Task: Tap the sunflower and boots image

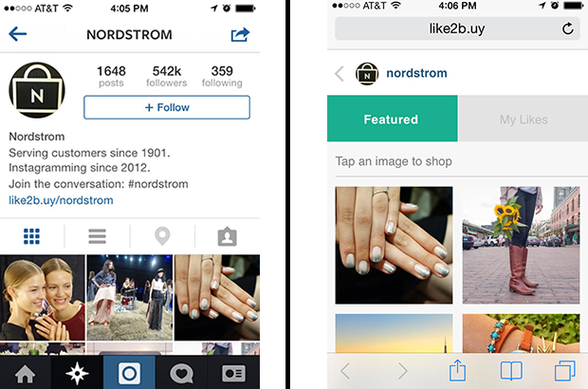Action: click(521, 245)
